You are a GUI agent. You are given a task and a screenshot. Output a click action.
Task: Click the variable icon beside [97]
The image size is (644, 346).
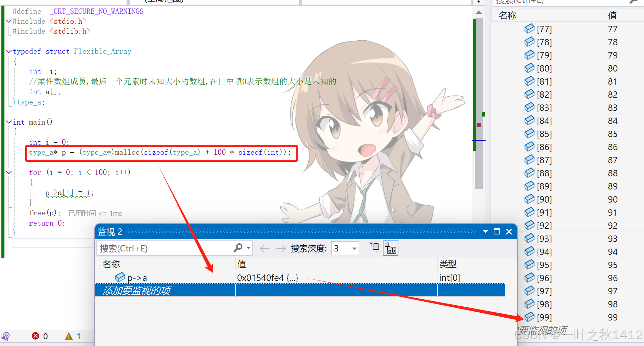point(530,290)
